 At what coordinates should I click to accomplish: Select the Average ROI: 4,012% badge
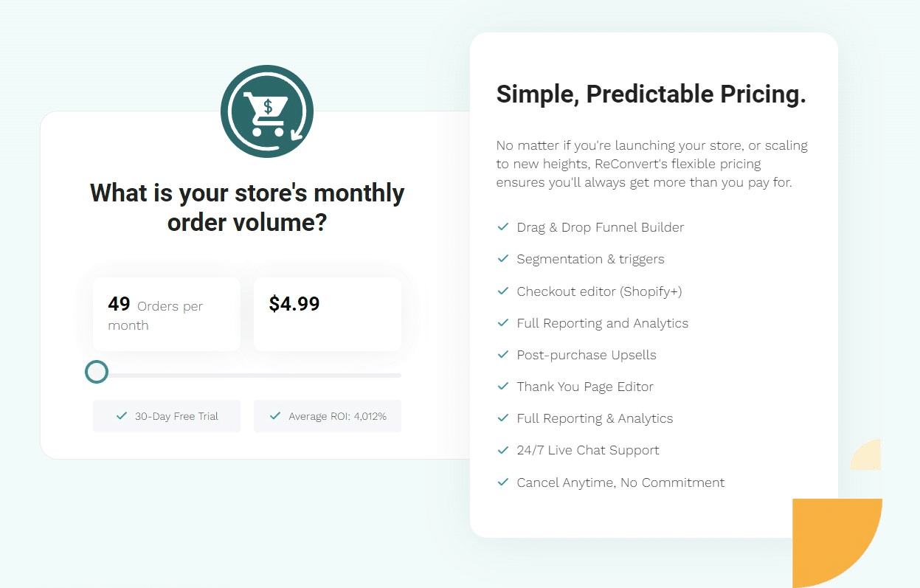coord(328,416)
